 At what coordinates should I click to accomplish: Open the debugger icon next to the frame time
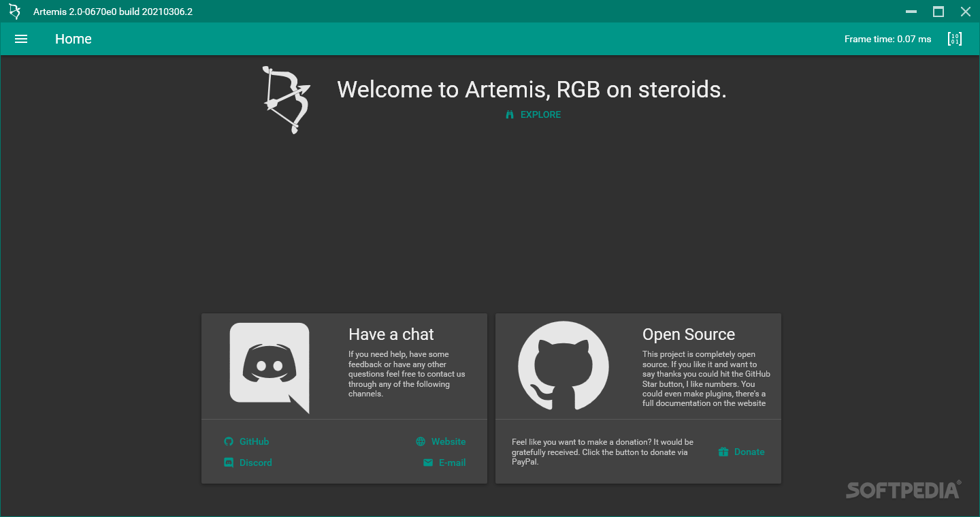coord(955,39)
